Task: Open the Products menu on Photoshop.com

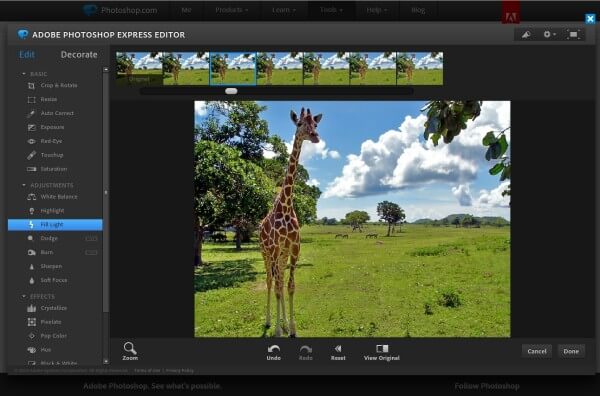Action: point(232,10)
